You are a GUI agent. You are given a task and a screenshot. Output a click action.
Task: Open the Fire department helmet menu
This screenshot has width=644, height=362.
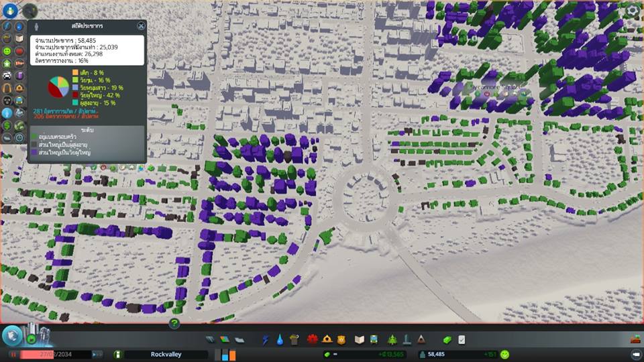coord(327,339)
